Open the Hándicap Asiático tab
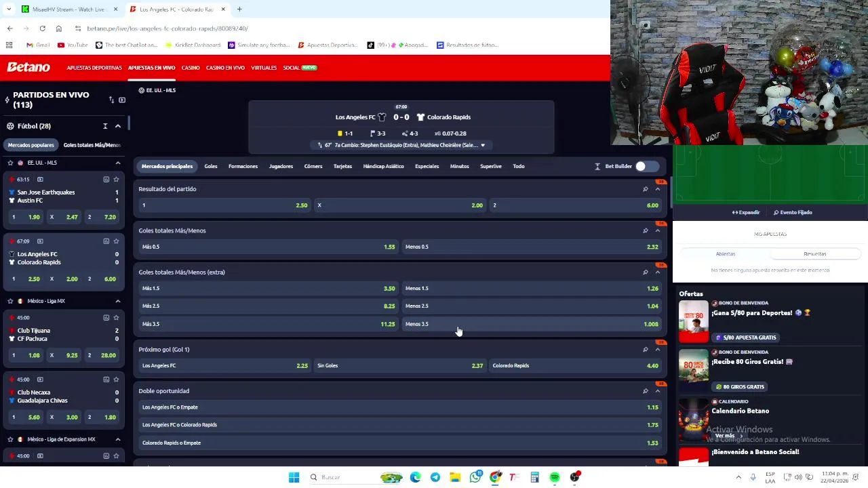The height and width of the screenshot is (488, 868). pyautogui.click(x=383, y=166)
